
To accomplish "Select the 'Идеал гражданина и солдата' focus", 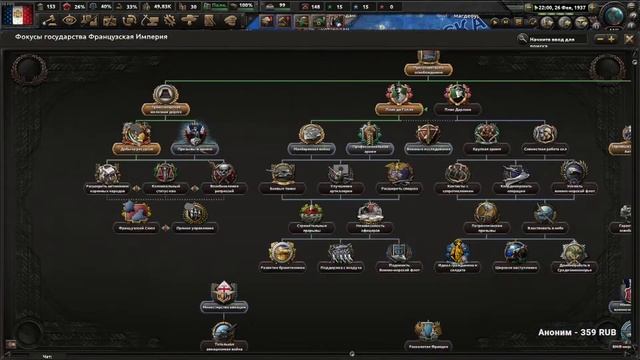I will (x=458, y=257).
